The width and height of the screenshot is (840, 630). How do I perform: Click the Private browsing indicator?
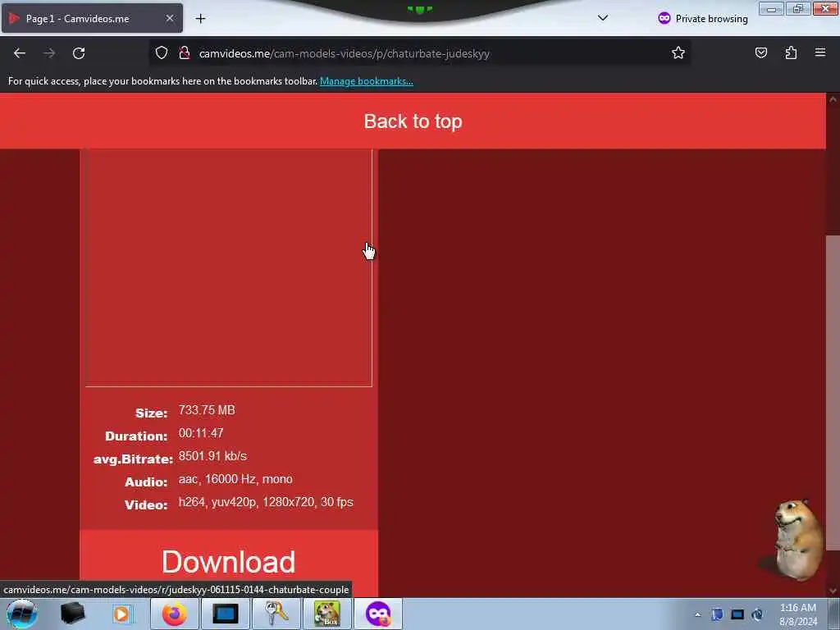point(703,18)
